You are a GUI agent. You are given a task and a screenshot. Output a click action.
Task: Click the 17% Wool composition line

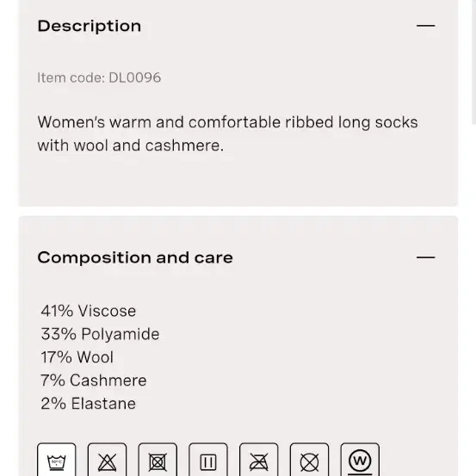tap(77, 357)
